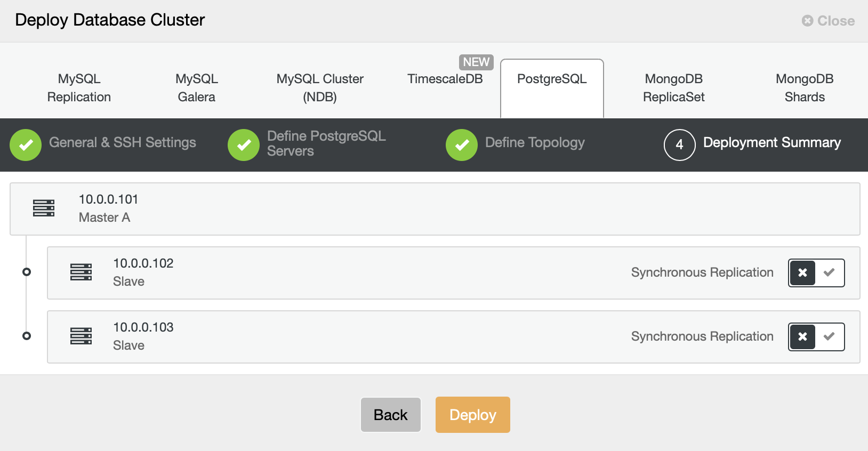Image resolution: width=868 pixels, height=451 pixels.
Task: Click the server icon for 10.0.0.102
Action: tap(81, 272)
